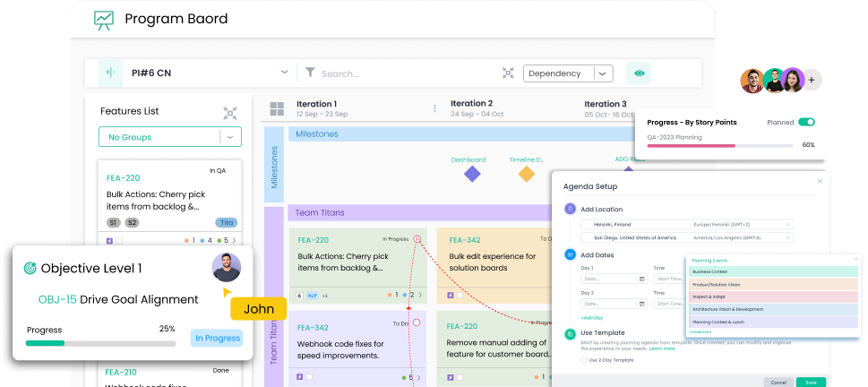Click the +Add Day link
This screenshot has width=868, height=387.
(592, 318)
